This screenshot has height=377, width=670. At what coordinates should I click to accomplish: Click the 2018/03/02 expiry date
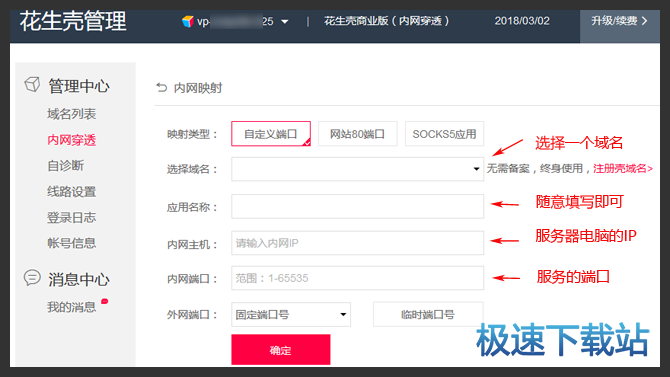click(x=522, y=21)
